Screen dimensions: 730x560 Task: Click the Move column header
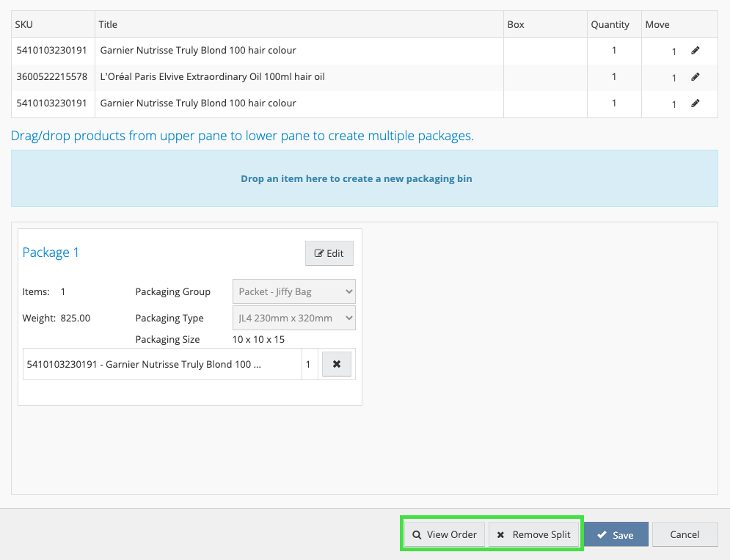coord(657,24)
